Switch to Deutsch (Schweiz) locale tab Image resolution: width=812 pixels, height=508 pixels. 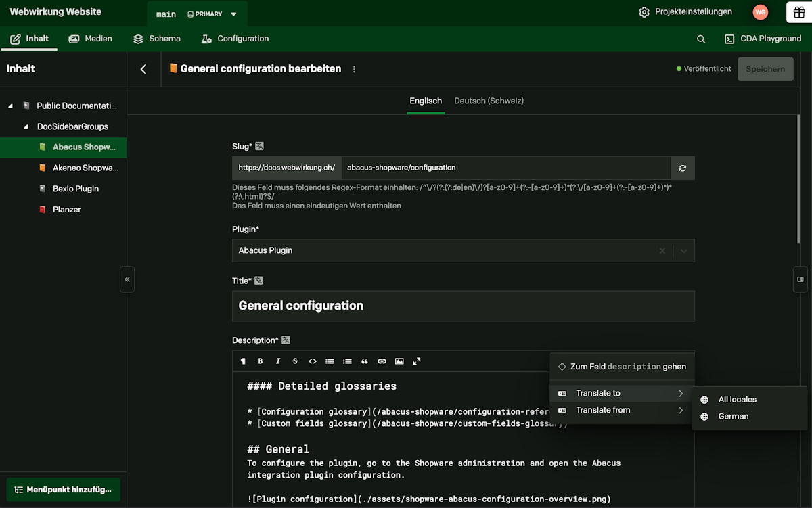pos(489,101)
